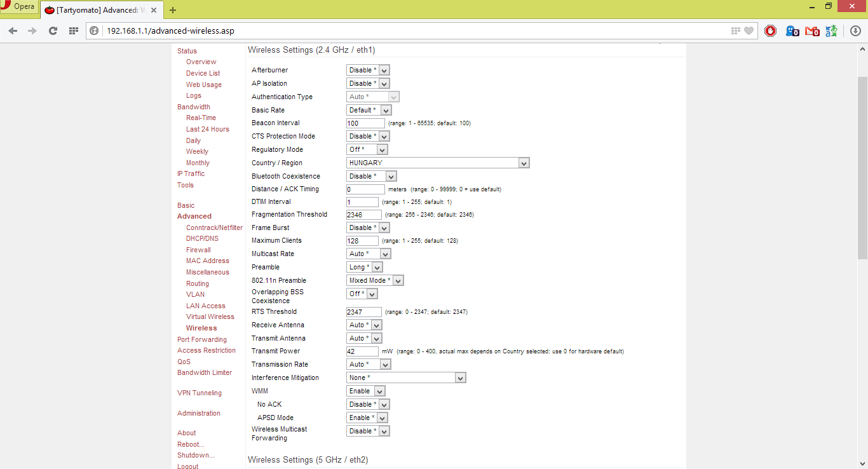The width and height of the screenshot is (868, 469).
Task: Click the Transmit Power field
Action: point(362,351)
